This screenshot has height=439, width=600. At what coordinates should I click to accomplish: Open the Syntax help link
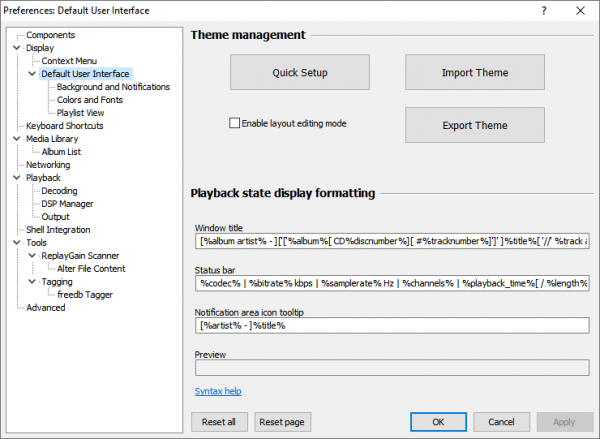(x=218, y=391)
